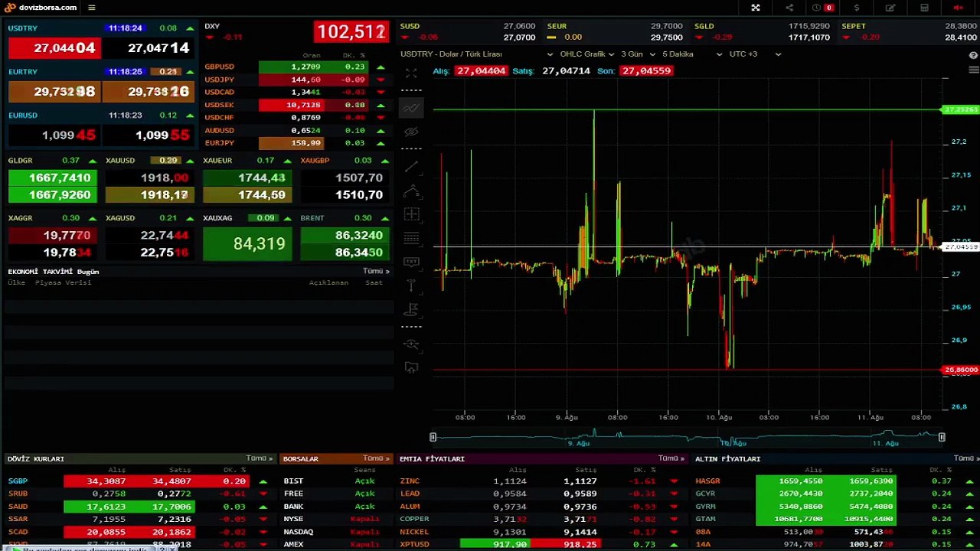Select the TXT text annotation tool

(411, 262)
